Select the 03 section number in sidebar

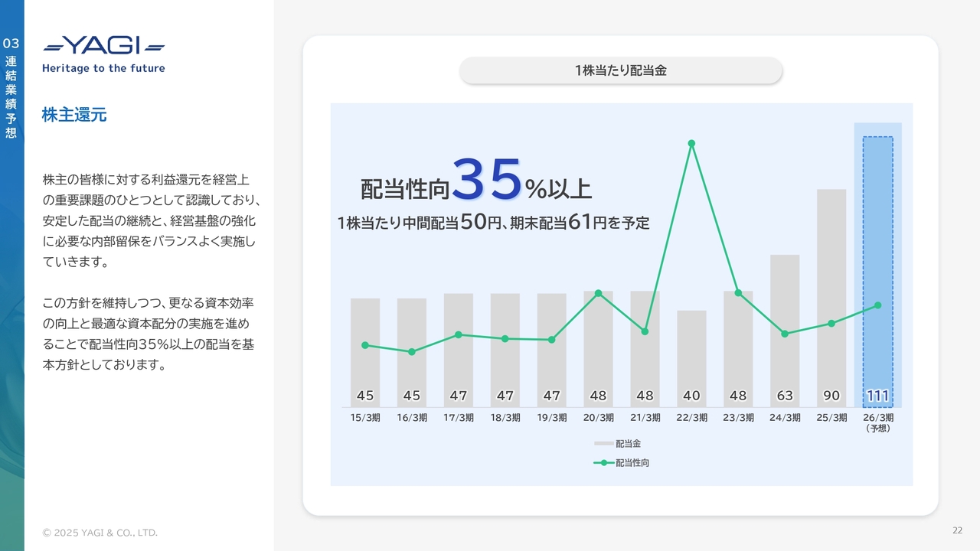click(x=11, y=44)
